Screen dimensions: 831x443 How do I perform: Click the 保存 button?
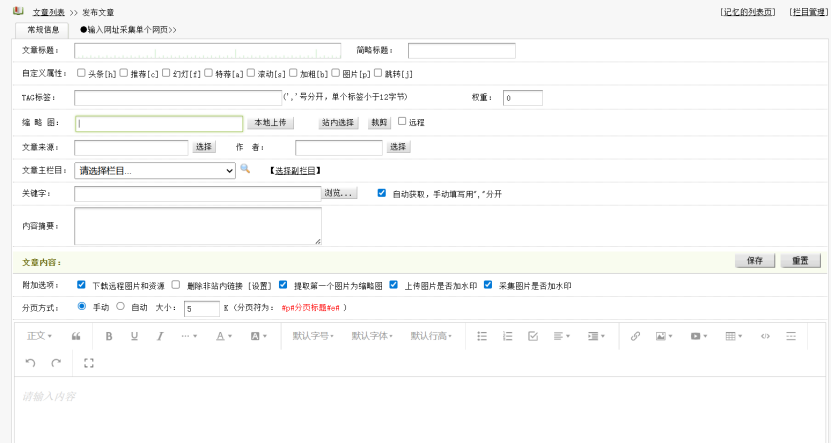(x=755, y=261)
